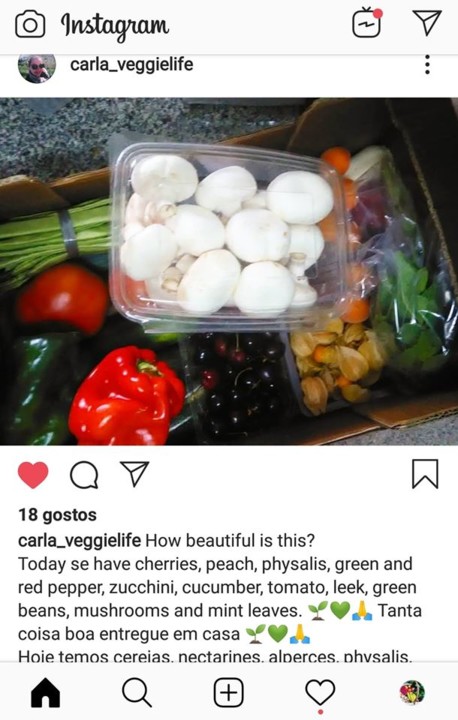The height and width of the screenshot is (720, 458).
Task: Tap carla_veggielife username in caption
Action: coord(79,540)
